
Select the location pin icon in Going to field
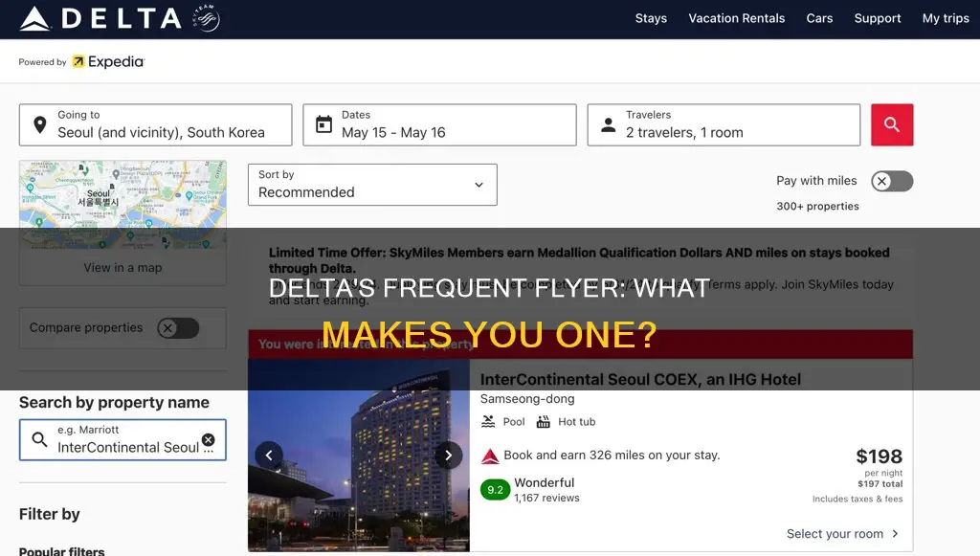(39, 124)
